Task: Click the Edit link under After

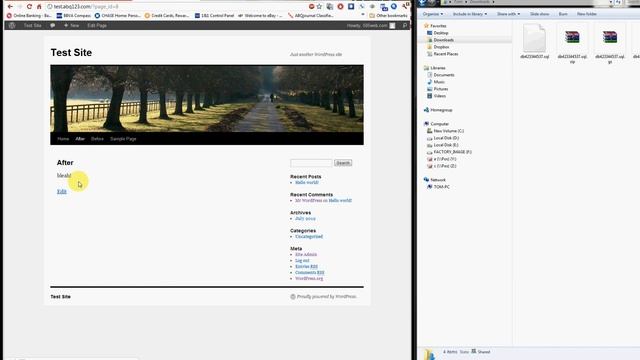Action: [x=62, y=191]
